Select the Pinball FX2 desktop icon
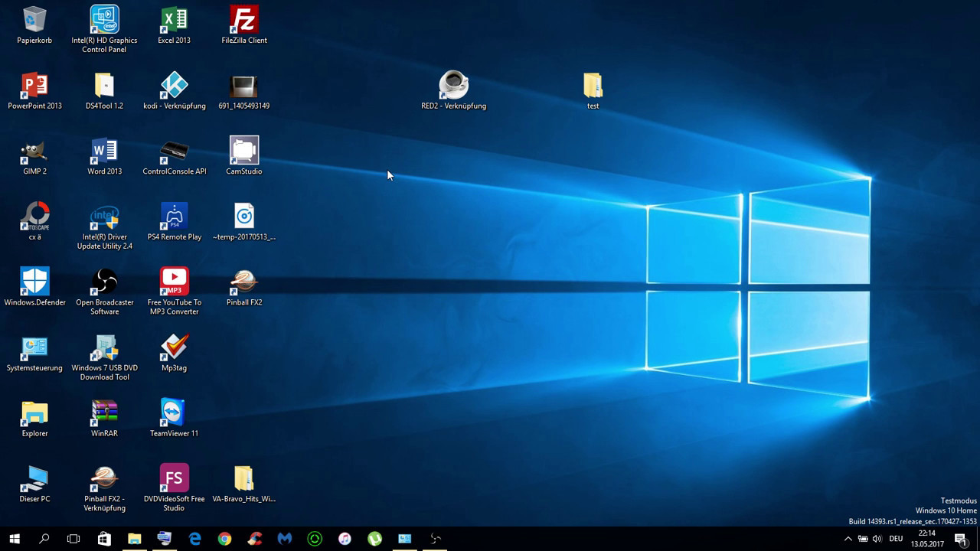The height and width of the screenshot is (551, 980). click(244, 282)
